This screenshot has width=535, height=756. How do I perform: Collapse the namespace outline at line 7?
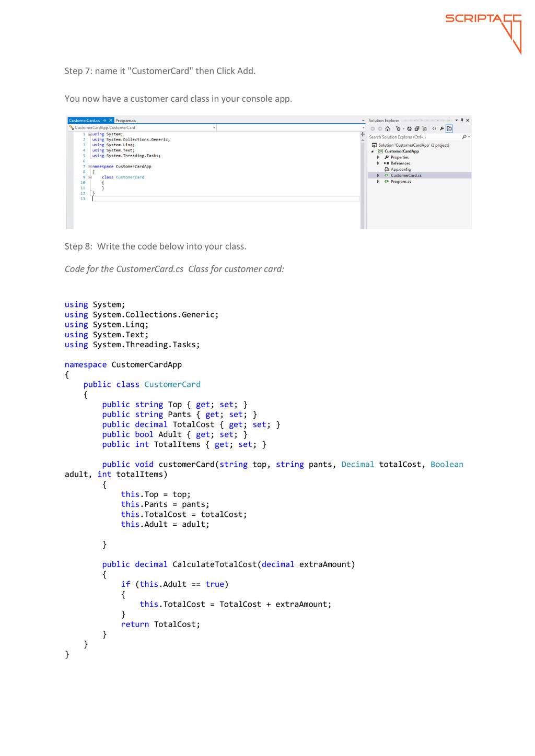point(90,167)
